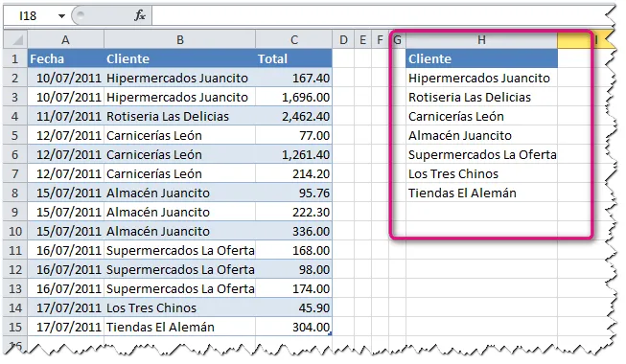Open the Name Box dropdown arrow

pos(61,16)
